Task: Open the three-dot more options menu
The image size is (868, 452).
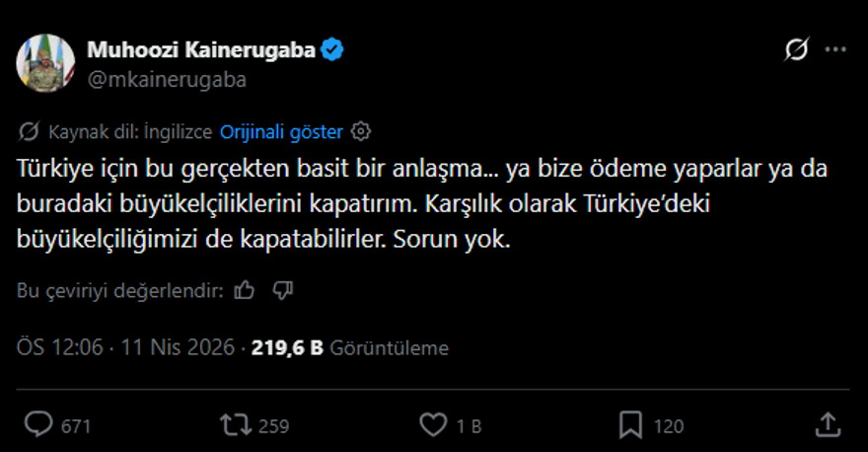Action: coord(834,50)
